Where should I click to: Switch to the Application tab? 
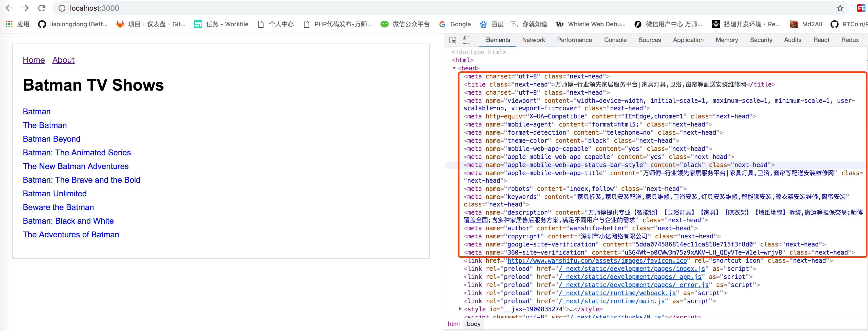point(688,40)
